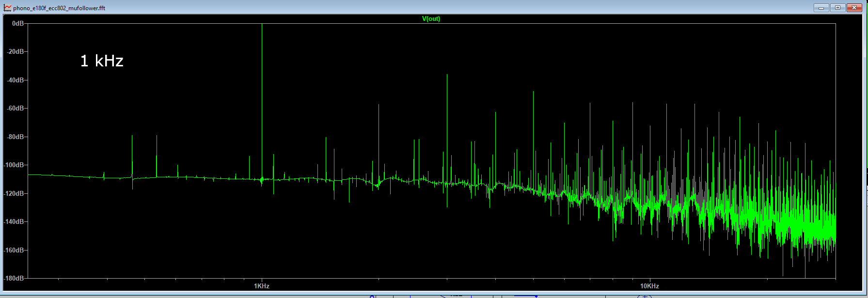This screenshot has height=298, width=868.
Task: Click the -40dB vertical axis label
Action: pos(15,80)
